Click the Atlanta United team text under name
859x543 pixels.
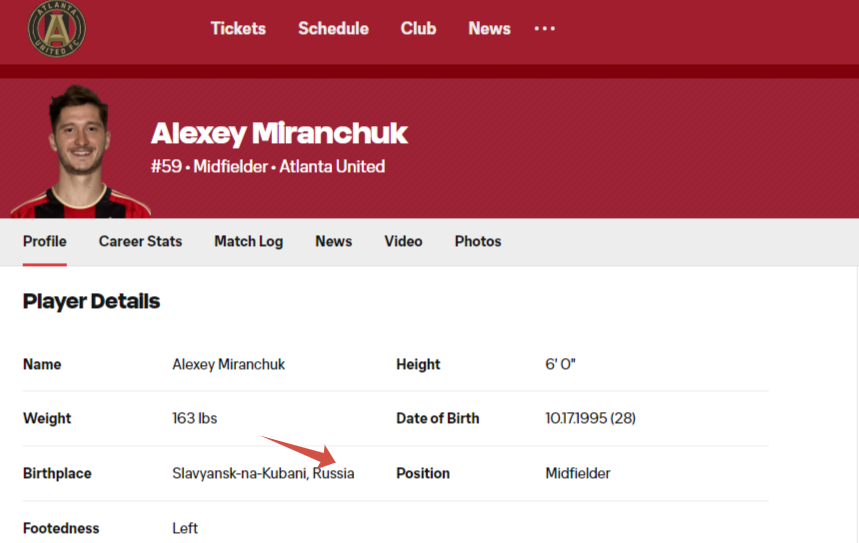(x=332, y=167)
